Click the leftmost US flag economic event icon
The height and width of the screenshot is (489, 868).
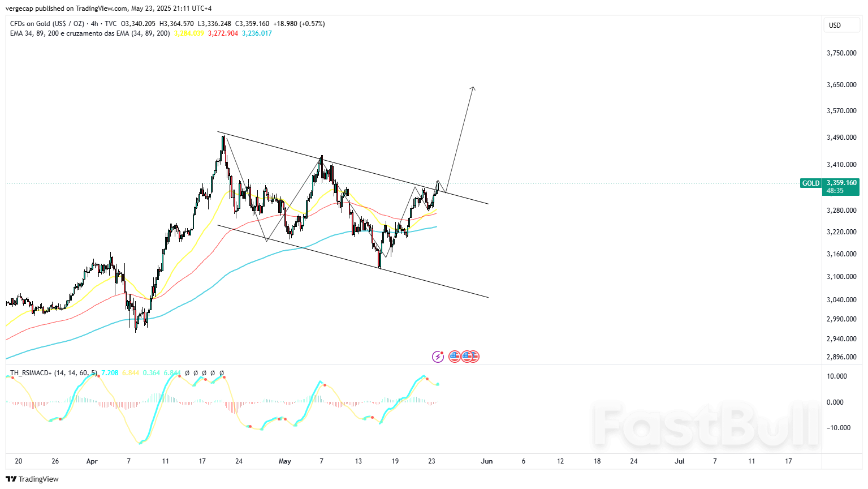454,357
